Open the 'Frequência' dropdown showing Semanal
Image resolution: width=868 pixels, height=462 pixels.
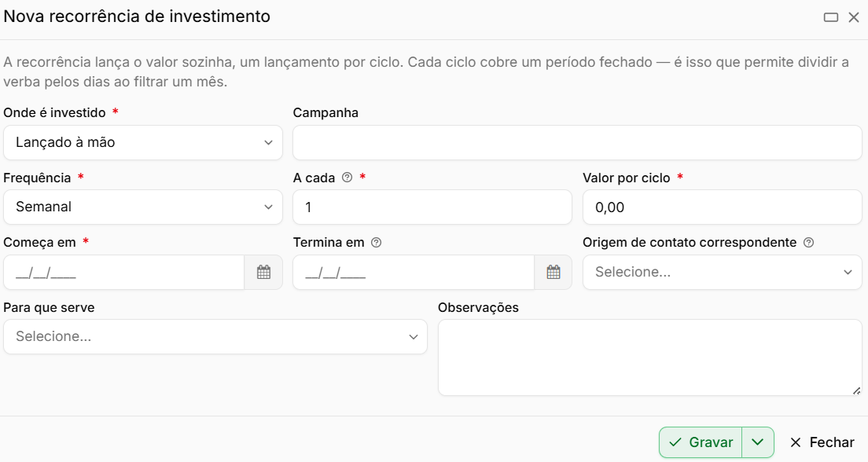click(x=143, y=207)
